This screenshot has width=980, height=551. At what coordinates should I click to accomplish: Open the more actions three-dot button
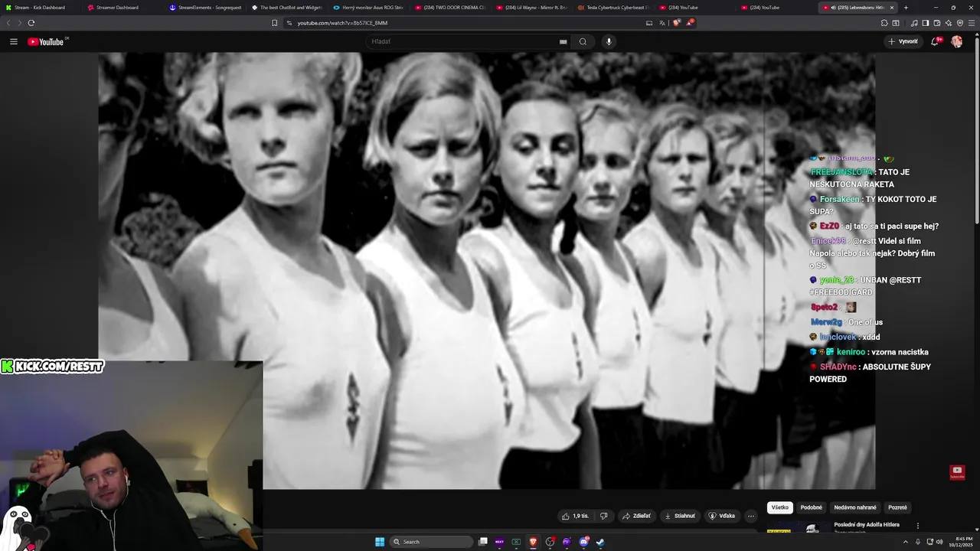click(x=751, y=516)
